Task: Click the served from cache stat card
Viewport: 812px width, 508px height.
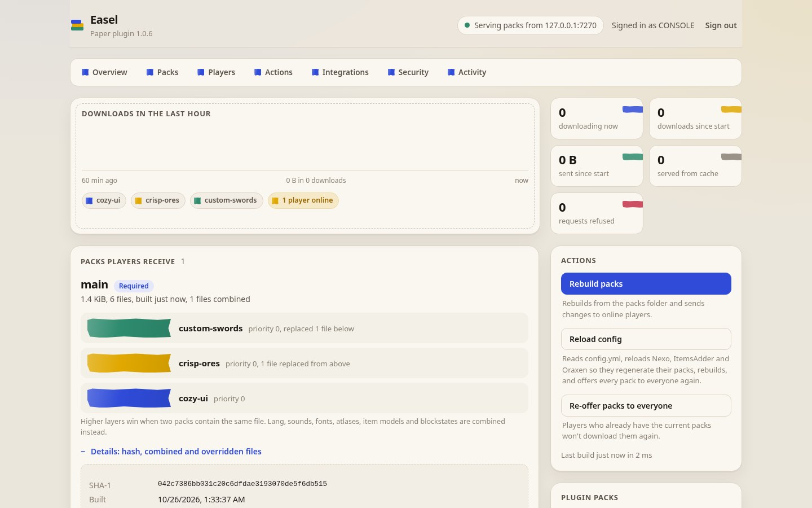Action: 695,166
